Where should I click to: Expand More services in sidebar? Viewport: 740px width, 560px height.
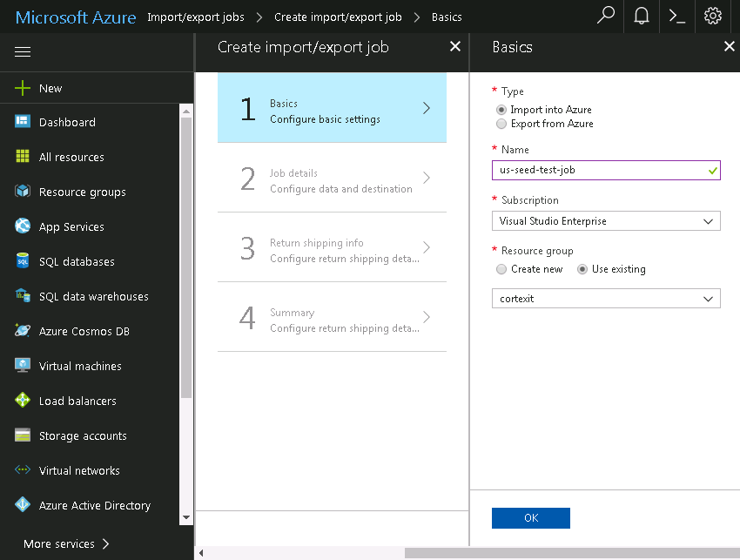[66, 544]
